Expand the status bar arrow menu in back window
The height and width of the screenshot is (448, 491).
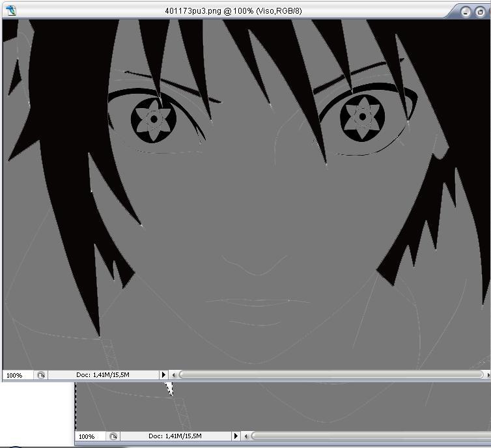(x=236, y=436)
